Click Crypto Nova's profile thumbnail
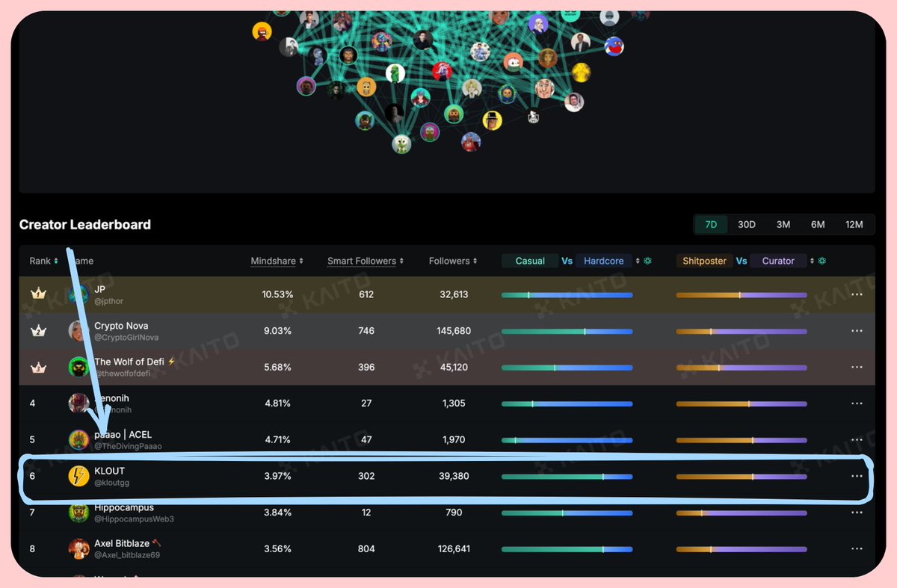Image resolution: width=897 pixels, height=588 pixels. 78,330
